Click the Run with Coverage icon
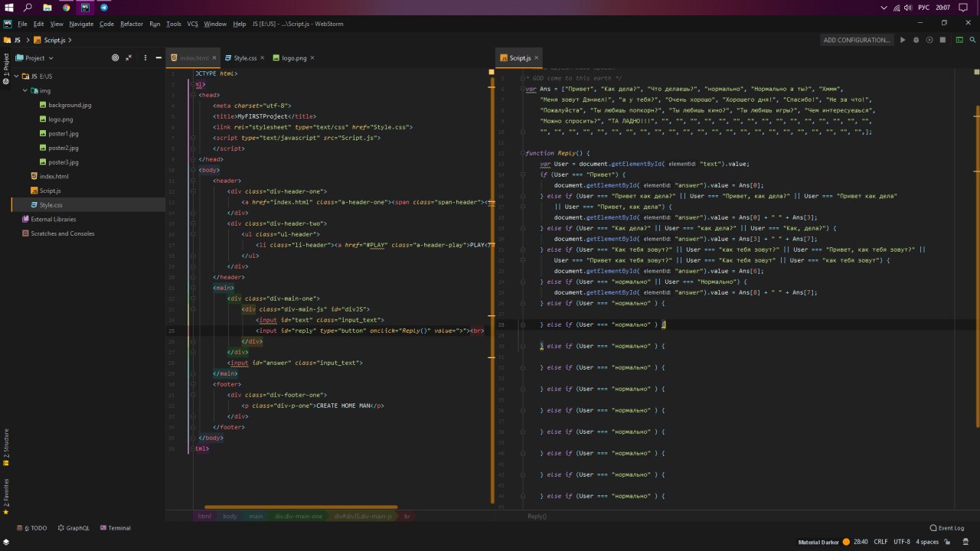The image size is (980, 551). [x=929, y=40]
